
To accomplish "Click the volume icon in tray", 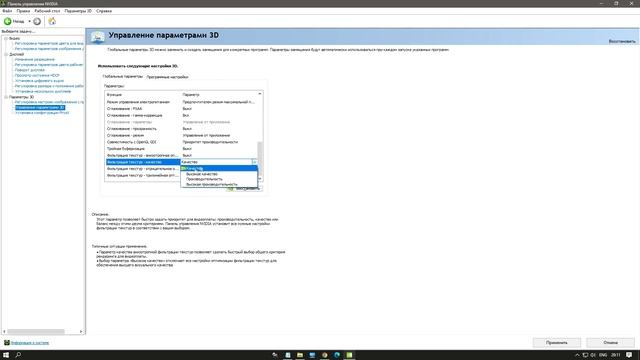I will (593, 355).
